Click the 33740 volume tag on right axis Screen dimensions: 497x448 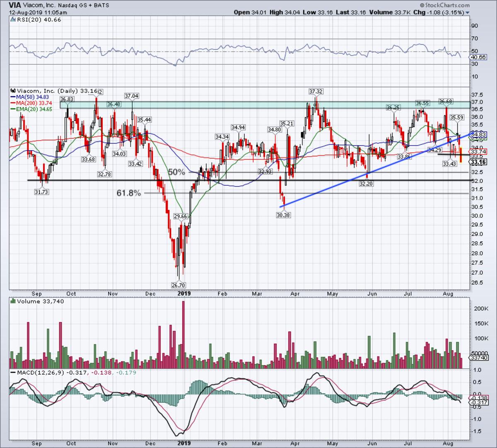coord(479,357)
